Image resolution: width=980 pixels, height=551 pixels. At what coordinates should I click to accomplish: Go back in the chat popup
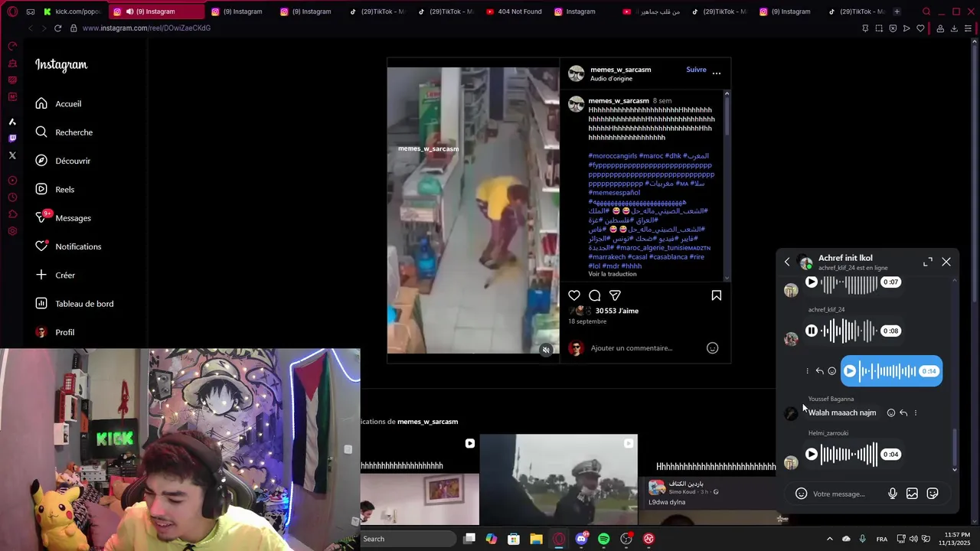click(787, 262)
